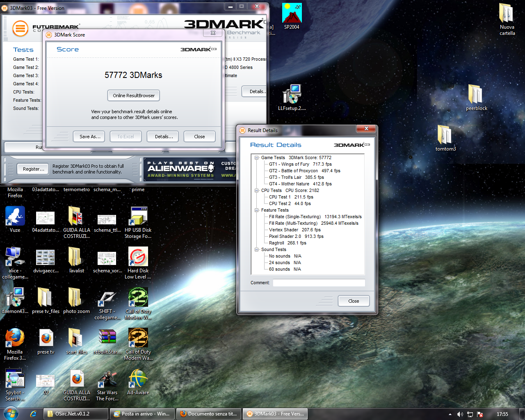Click Close button in Result Details window
This screenshot has height=420, width=525.
pos(354,301)
